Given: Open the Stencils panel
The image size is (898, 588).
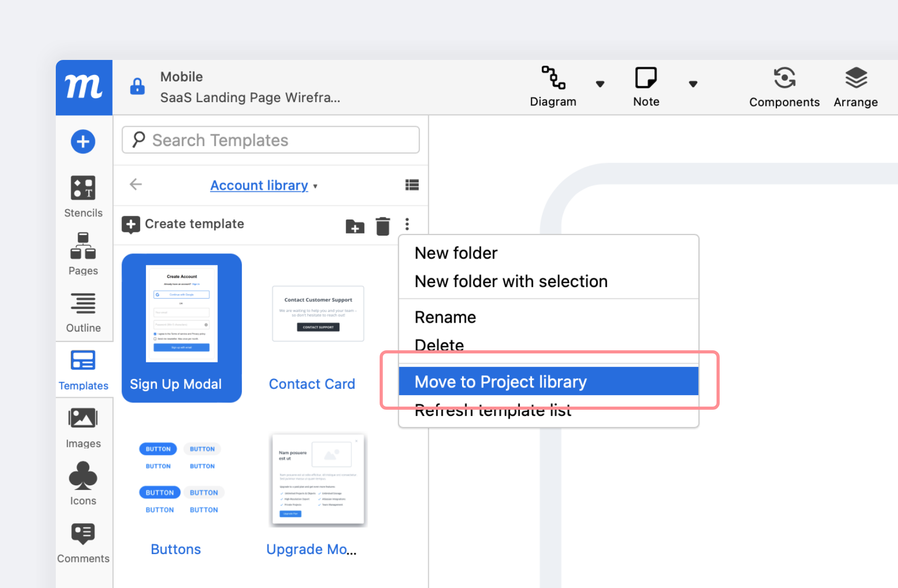Looking at the screenshot, I should pos(83,197).
